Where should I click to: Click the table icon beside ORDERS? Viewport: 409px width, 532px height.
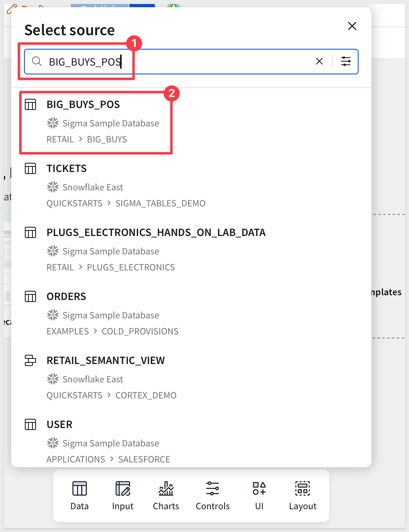pyautogui.click(x=30, y=296)
